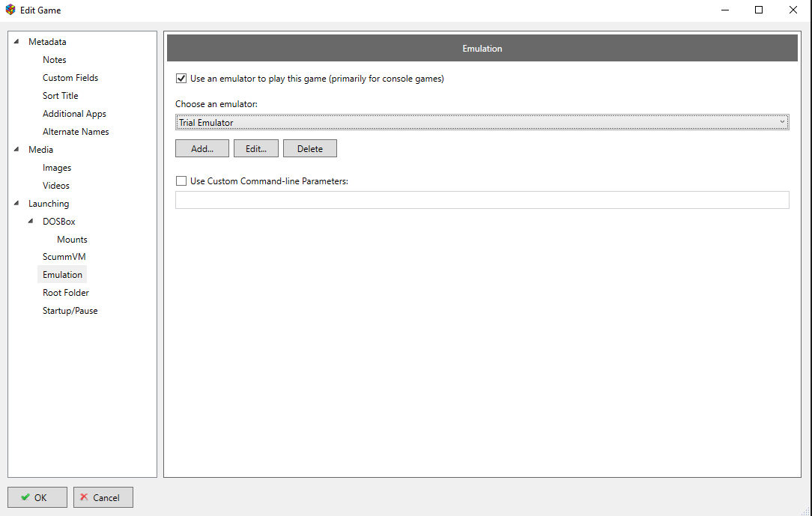Click the LaunchBox app icon in title bar

10,10
